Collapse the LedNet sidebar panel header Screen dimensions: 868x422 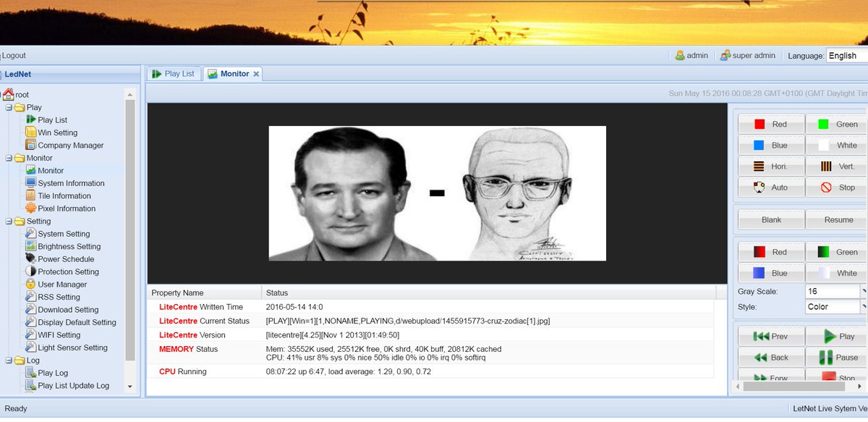[x=70, y=74]
